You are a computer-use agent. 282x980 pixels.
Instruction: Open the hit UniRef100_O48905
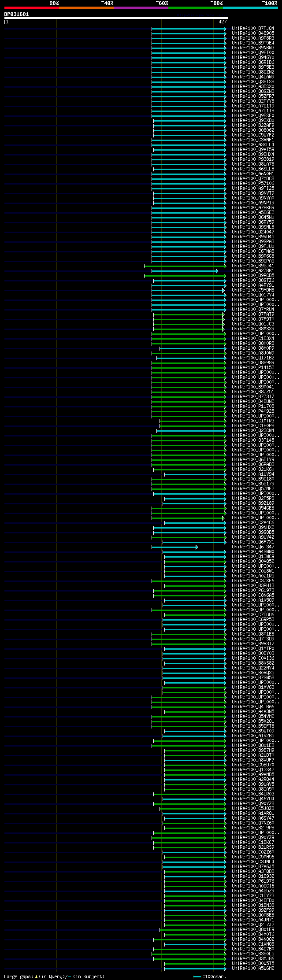[253, 33]
